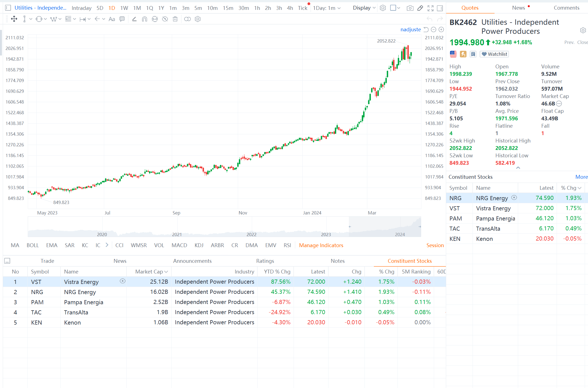Image resolution: width=588 pixels, height=388 pixels.
Task: Switch to the Announcements tab
Action: click(192, 261)
